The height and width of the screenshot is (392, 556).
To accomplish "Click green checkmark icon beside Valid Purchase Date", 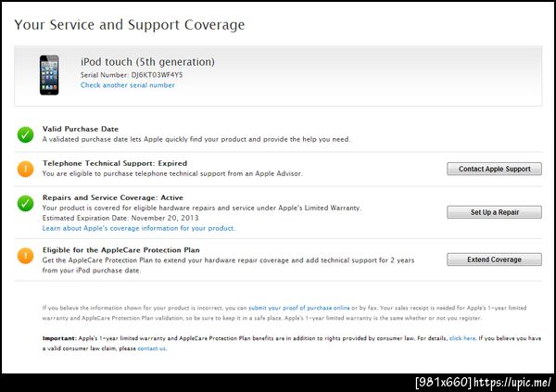I will (x=25, y=135).
